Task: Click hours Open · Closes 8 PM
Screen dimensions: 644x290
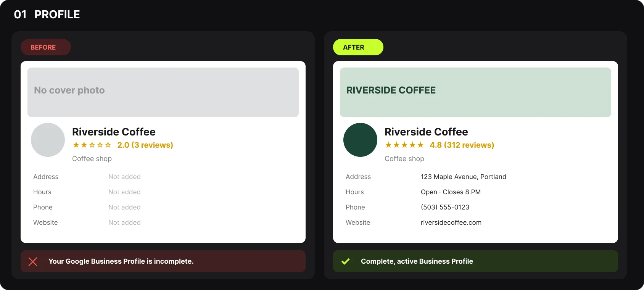Action: (x=451, y=192)
